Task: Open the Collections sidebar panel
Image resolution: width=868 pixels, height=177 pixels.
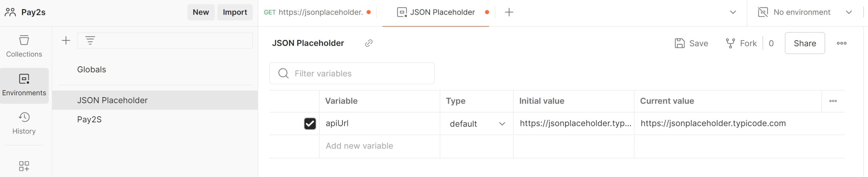Action: click(24, 46)
